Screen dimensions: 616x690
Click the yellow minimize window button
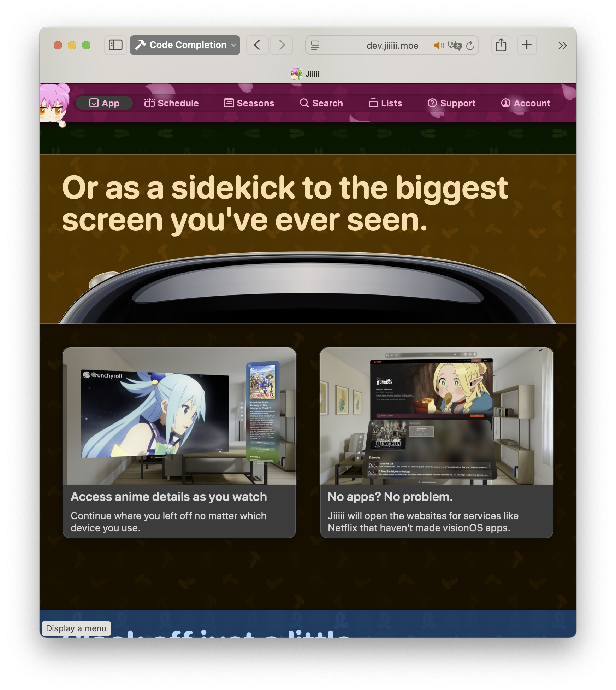tap(72, 45)
